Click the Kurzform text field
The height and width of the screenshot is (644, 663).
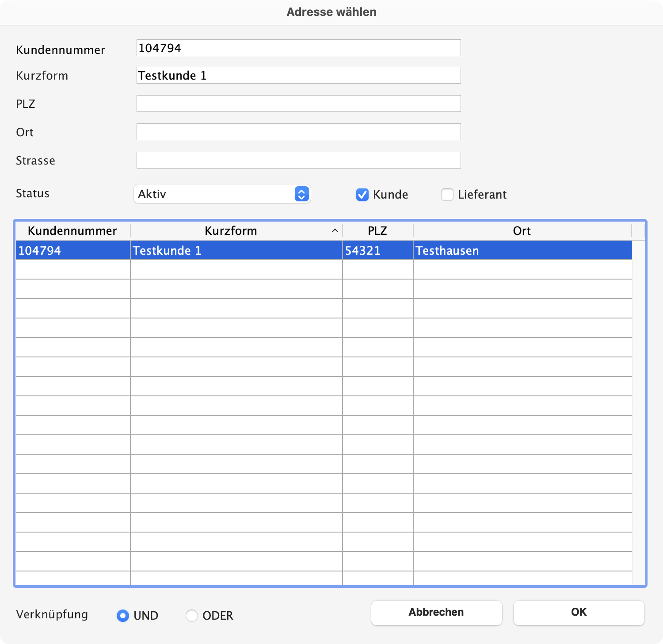298,75
